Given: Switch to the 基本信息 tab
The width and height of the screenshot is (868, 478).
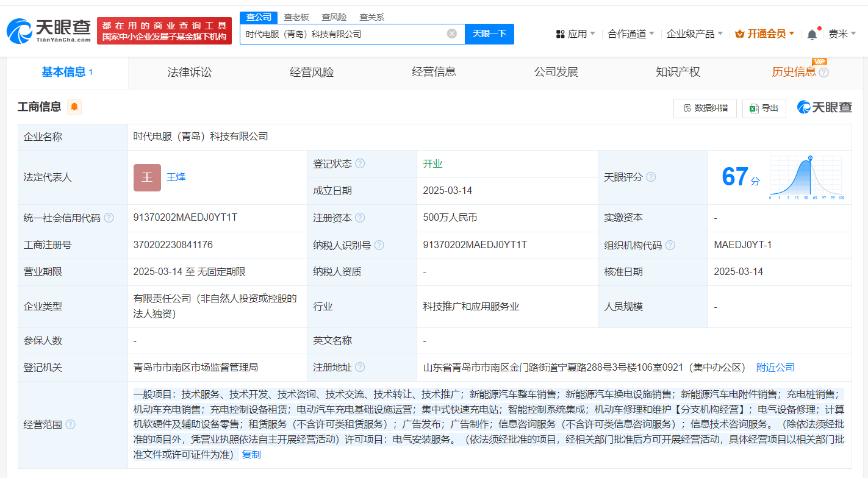Looking at the screenshot, I should point(67,73).
